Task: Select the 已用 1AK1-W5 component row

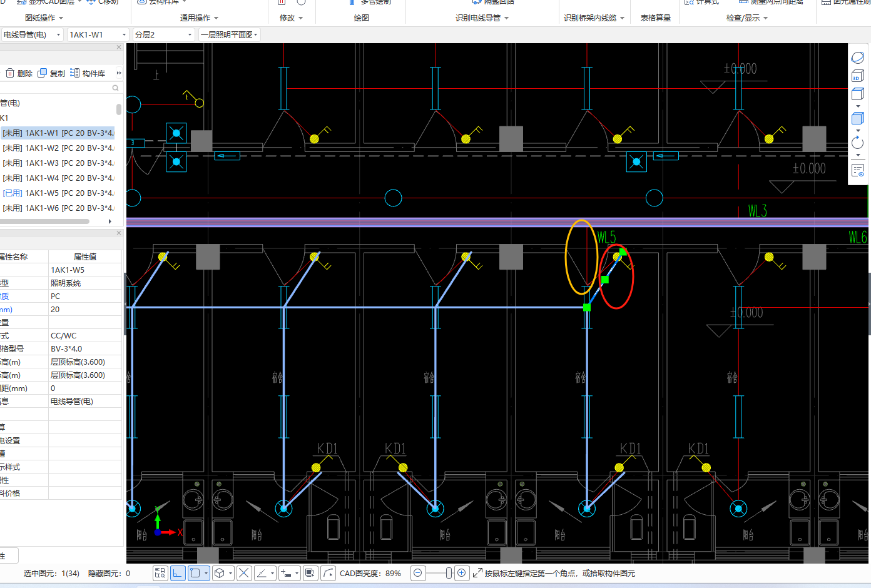Action: click(58, 193)
